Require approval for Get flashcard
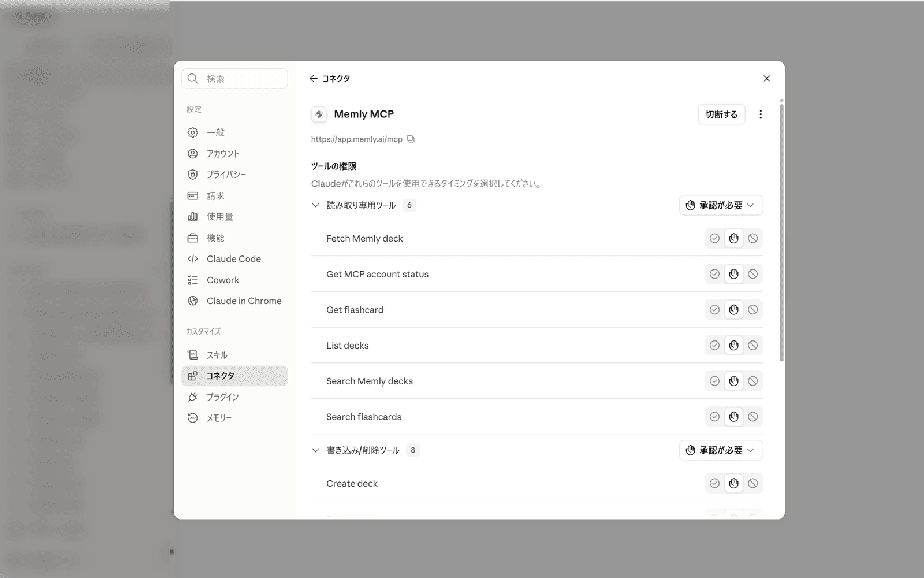The width and height of the screenshot is (924, 578). (x=733, y=310)
